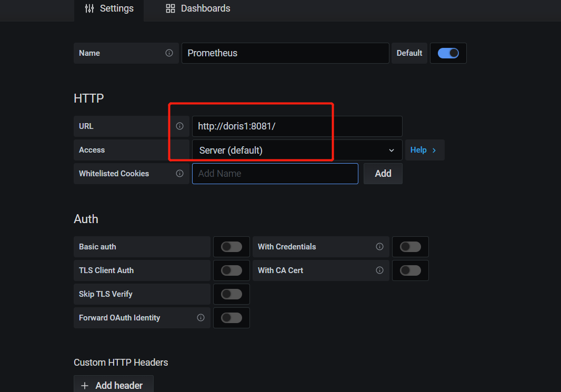Click the Whitelisted Cookies Add Name field
The width and height of the screenshot is (561, 392).
[x=275, y=174]
